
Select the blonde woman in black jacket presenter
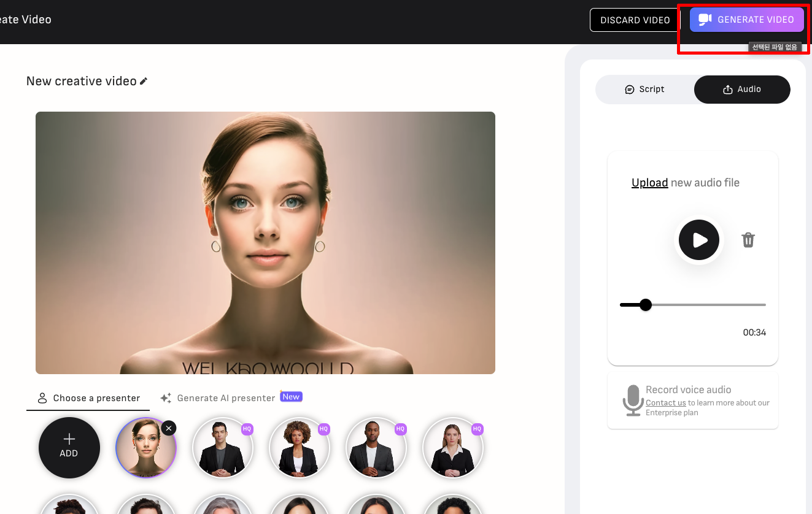click(x=453, y=448)
